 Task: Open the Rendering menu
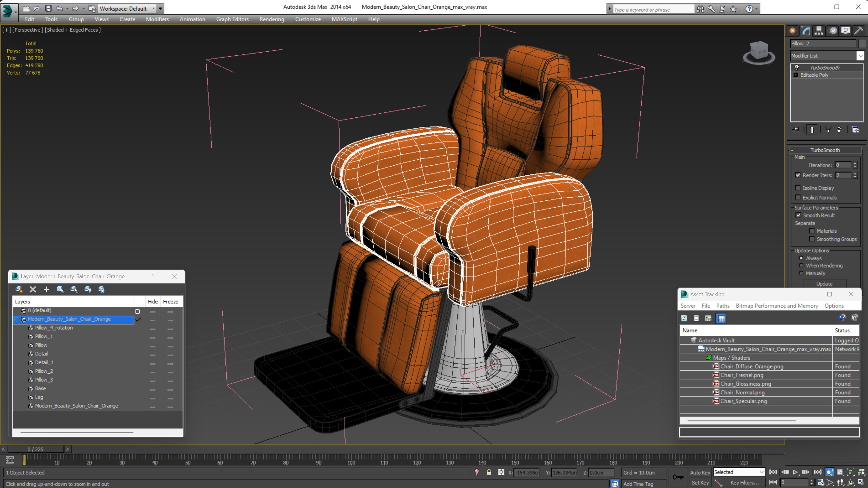pyautogui.click(x=272, y=19)
